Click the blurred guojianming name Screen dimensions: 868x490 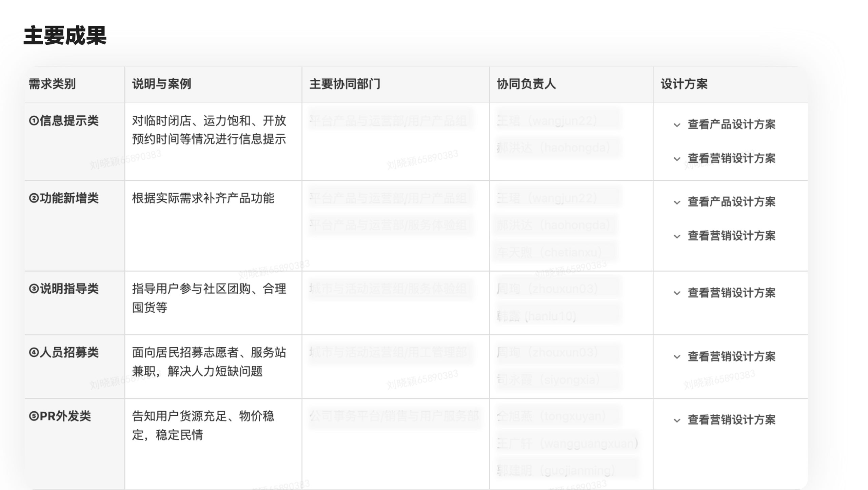point(556,470)
